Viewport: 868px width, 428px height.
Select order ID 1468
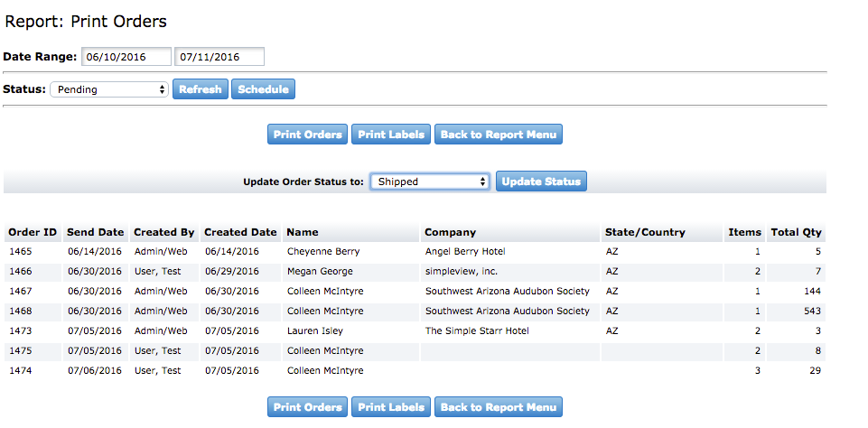pyautogui.click(x=21, y=312)
